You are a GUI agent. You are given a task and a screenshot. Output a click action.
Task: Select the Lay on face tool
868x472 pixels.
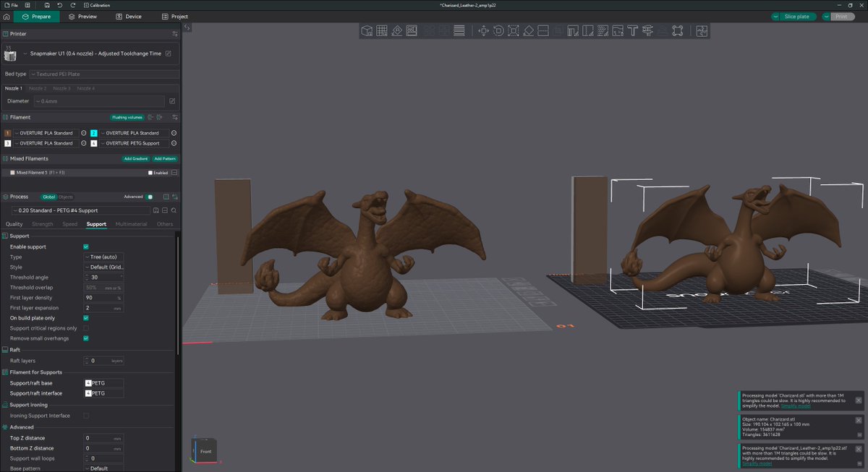(x=528, y=30)
